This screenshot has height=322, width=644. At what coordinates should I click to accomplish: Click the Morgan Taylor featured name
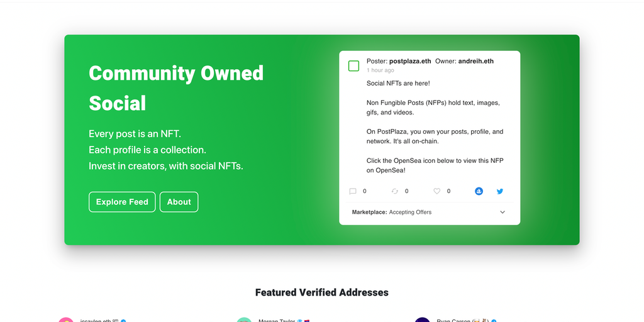point(276,320)
